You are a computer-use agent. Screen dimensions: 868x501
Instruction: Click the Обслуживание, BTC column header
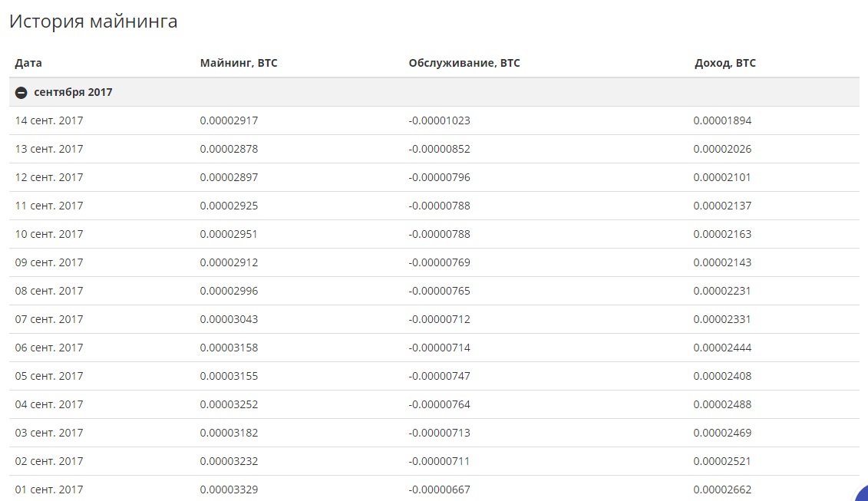click(464, 63)
